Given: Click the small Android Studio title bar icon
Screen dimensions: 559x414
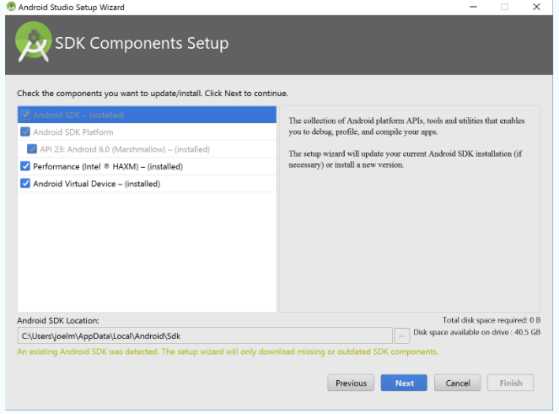Looking at the screenshot, I should coord(11,6).
